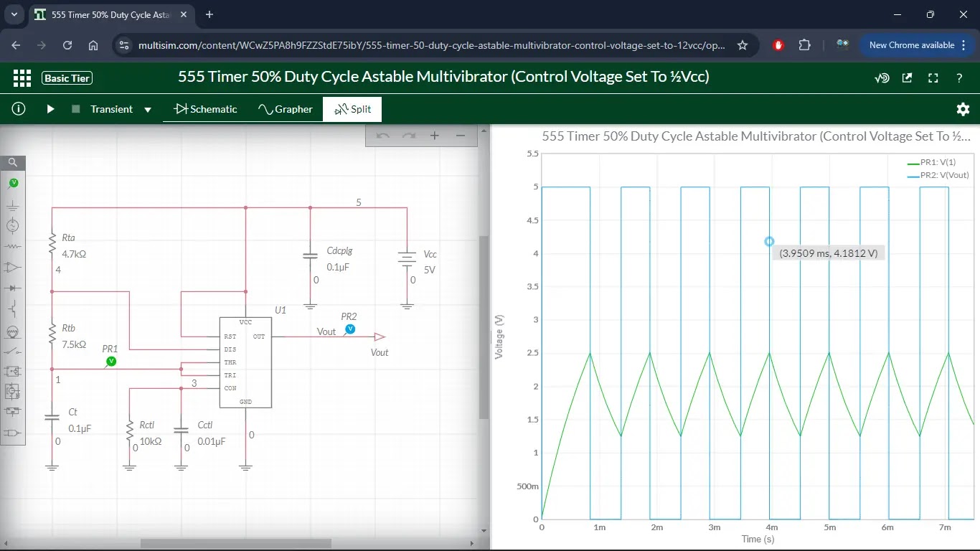Open the settings gear panel
The image size is (980, 551).
(x=963, y=109)
